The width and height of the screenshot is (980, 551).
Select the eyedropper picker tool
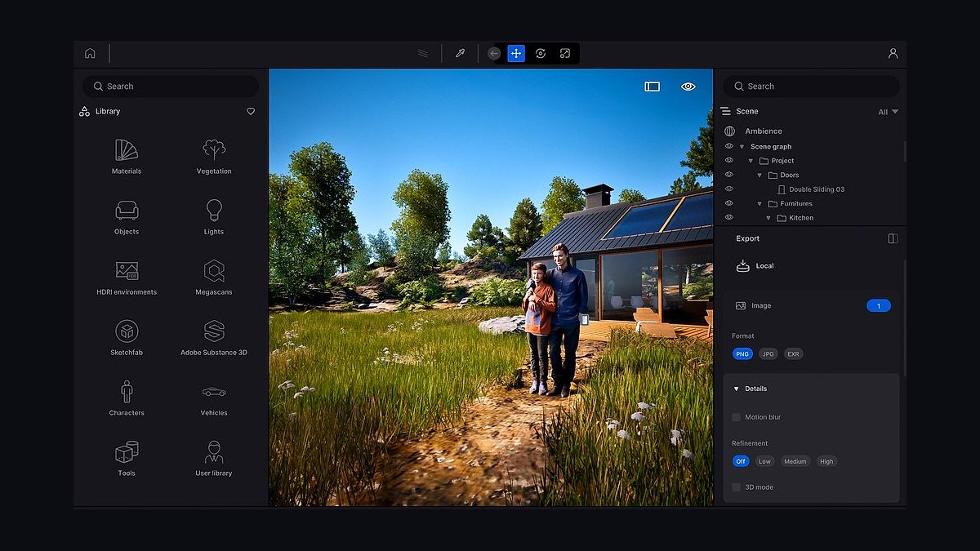point(460,53)
